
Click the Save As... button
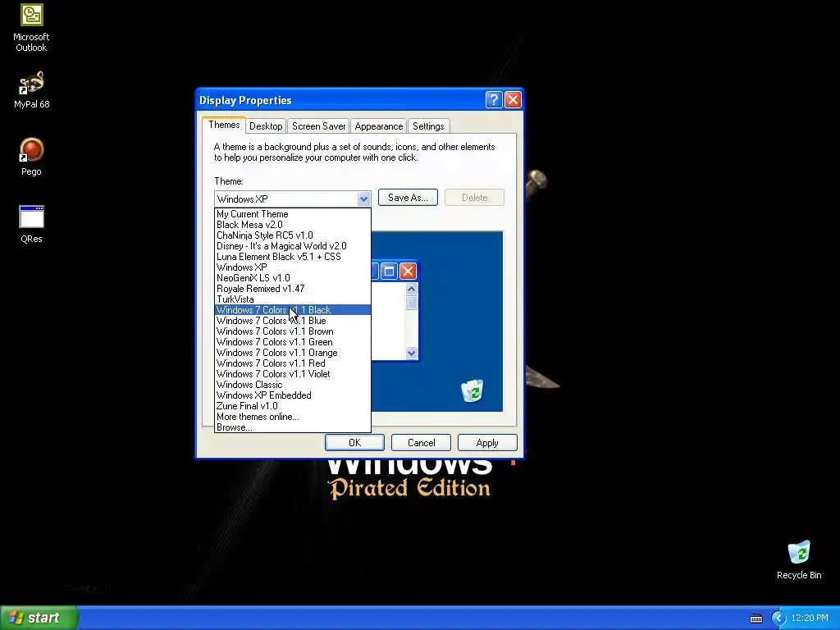pyautogui.click(x=408, y=197)
